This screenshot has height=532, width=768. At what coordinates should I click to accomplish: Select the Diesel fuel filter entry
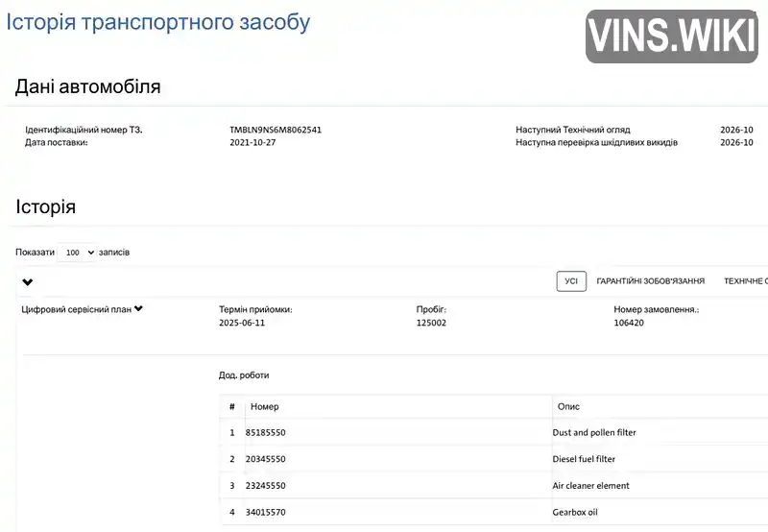584,459
